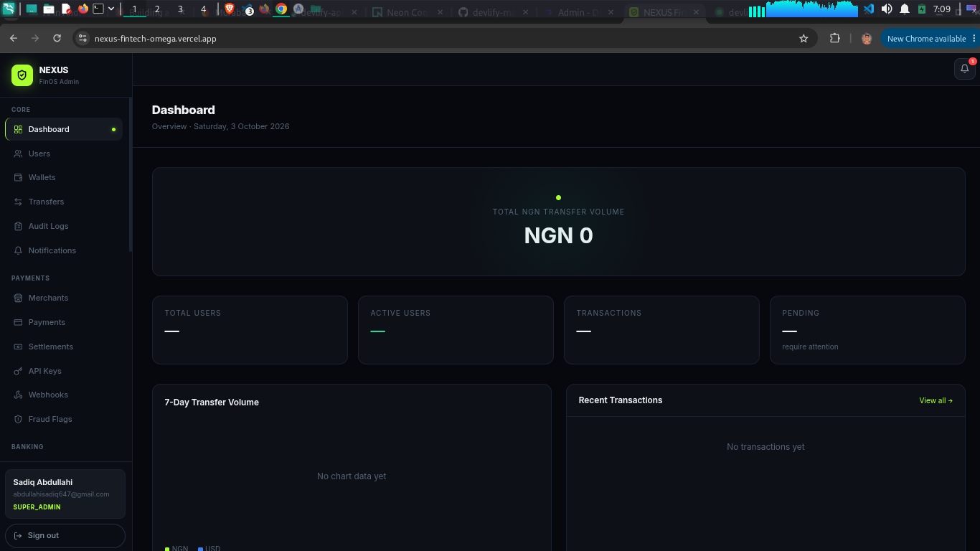The height and width of the screenshot is (551, 980).
Task: Switch to workspace 4
Action: tap(203, 9)
